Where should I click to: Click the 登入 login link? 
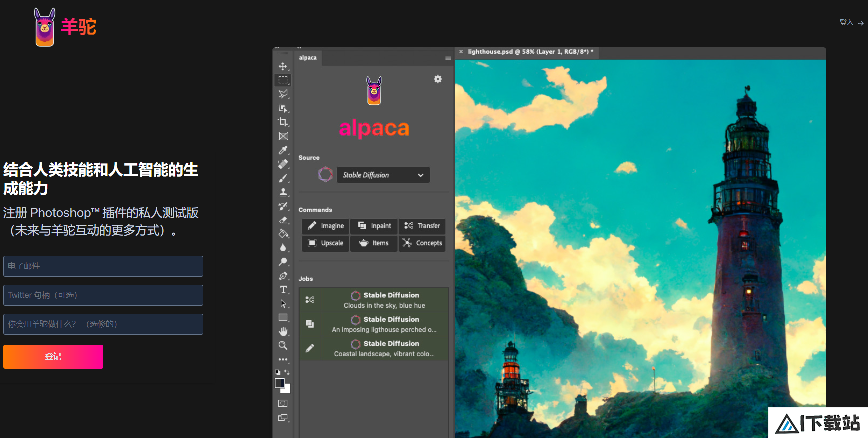(851, 23)
